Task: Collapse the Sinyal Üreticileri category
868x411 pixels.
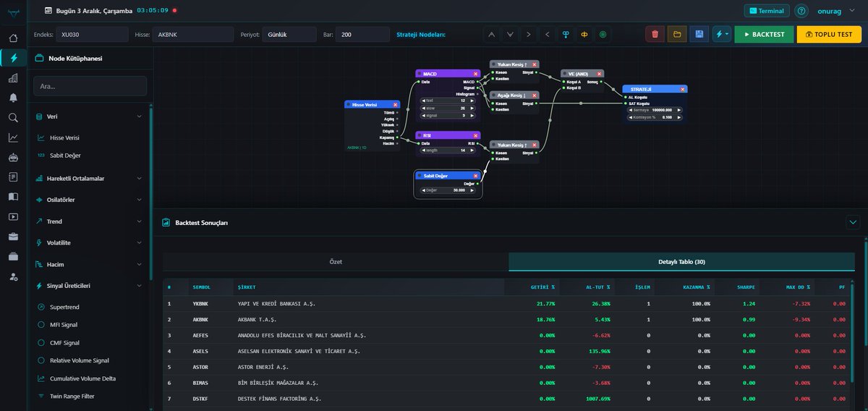Action: 140,286
